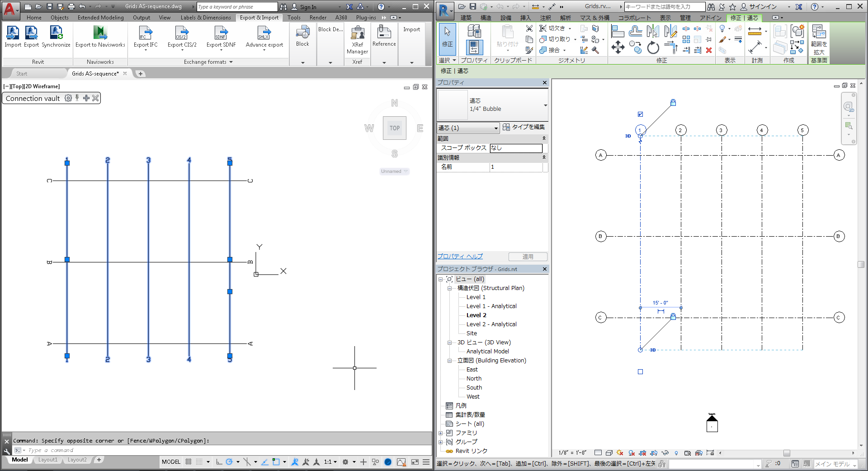Viewport: 868px width, 471px height.
Task: Switch to AutoCAD Start document tab
Action: point(22,74)
